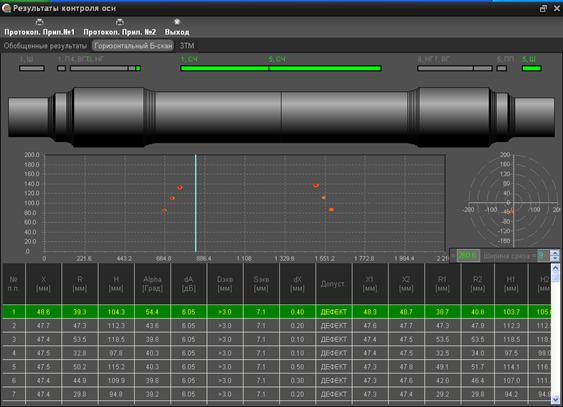Select row 4 number cell

tap(14, 353)
